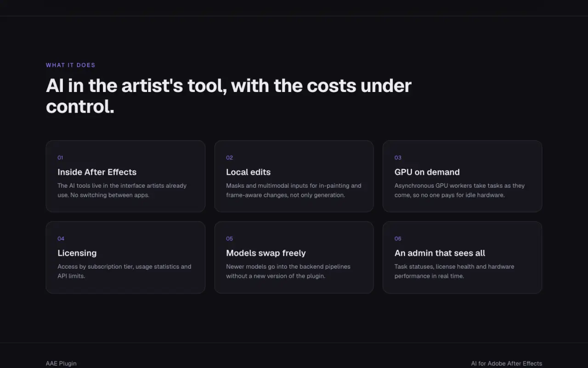Click card number 03 label
This screenshot has width=588, height=368.
(398, 158)
